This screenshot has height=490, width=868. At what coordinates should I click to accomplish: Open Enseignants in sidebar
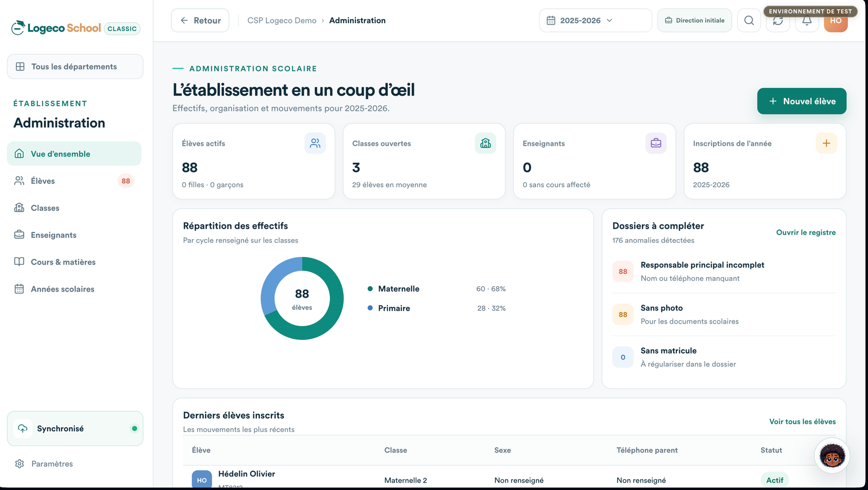click(x=74, y=235)
